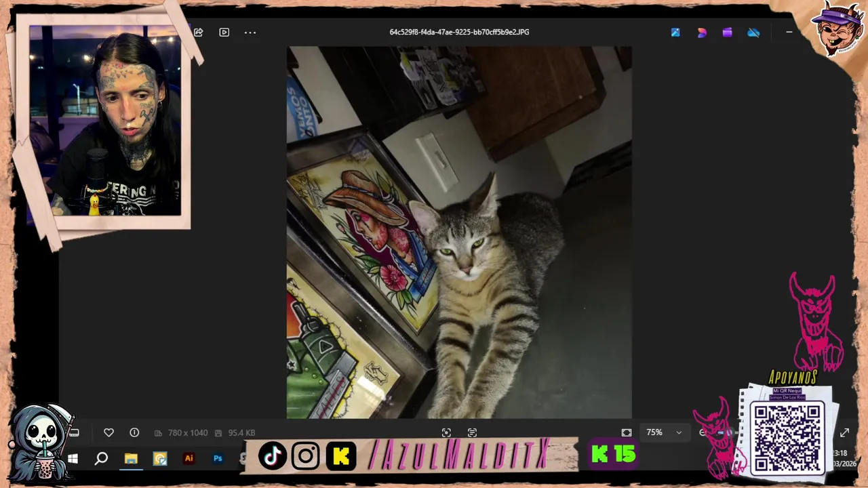Screen dimensions: 868x488
Task: Minimize the Photos window
Action: [x=789, y=32]
